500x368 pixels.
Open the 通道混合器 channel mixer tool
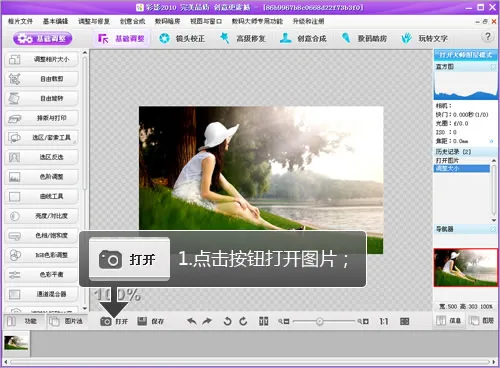pos(42,294)
